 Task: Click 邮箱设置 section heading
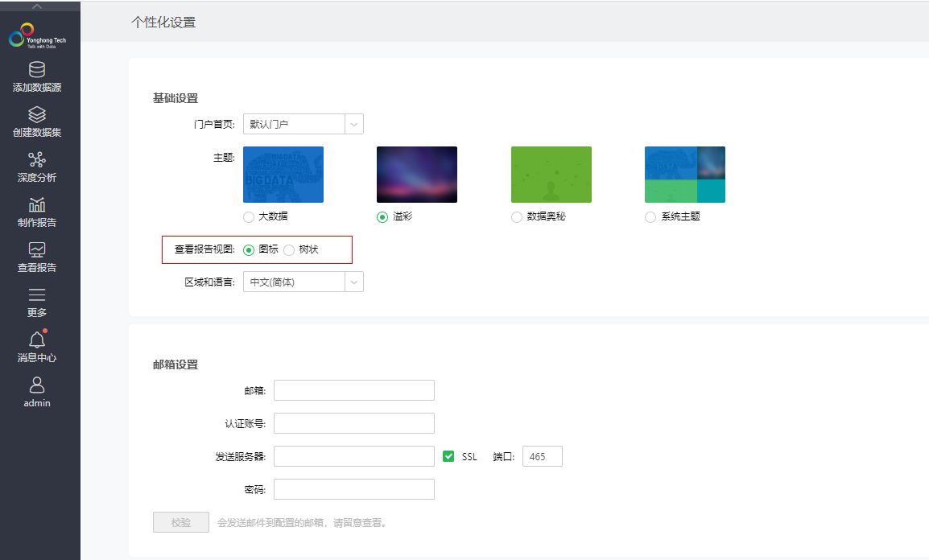175,364
